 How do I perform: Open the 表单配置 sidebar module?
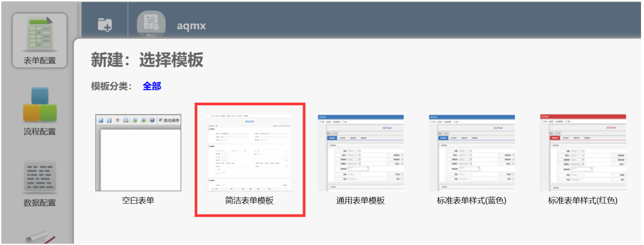point(40,40)
